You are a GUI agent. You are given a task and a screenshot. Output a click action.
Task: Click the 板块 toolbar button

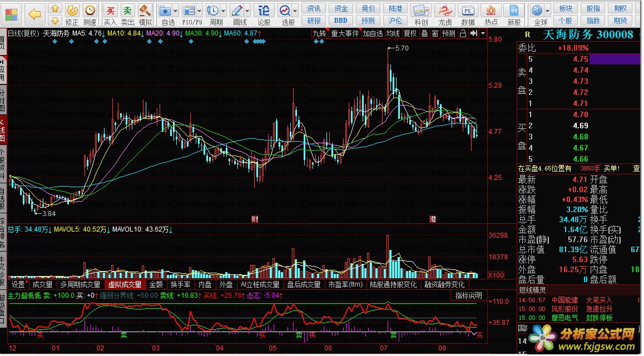point(566,8)
